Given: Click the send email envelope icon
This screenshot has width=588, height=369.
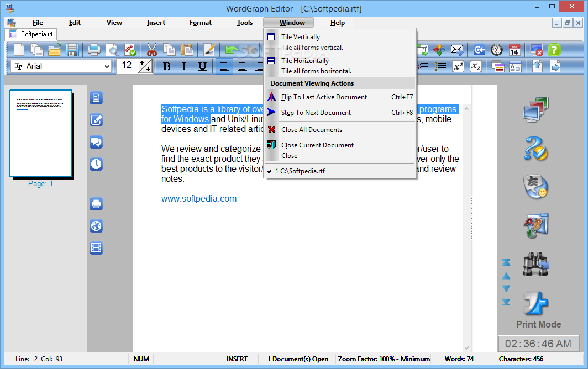Looking at the screenshot, I should [x=456, y=50].
